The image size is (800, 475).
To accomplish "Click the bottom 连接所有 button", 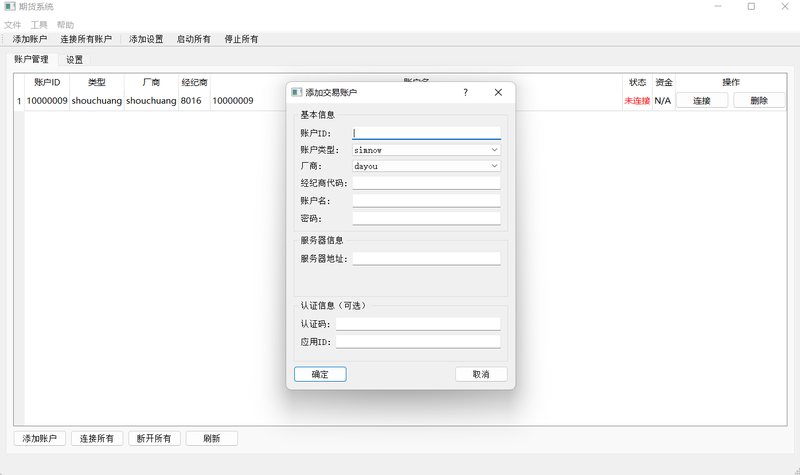I will [97, 439].
